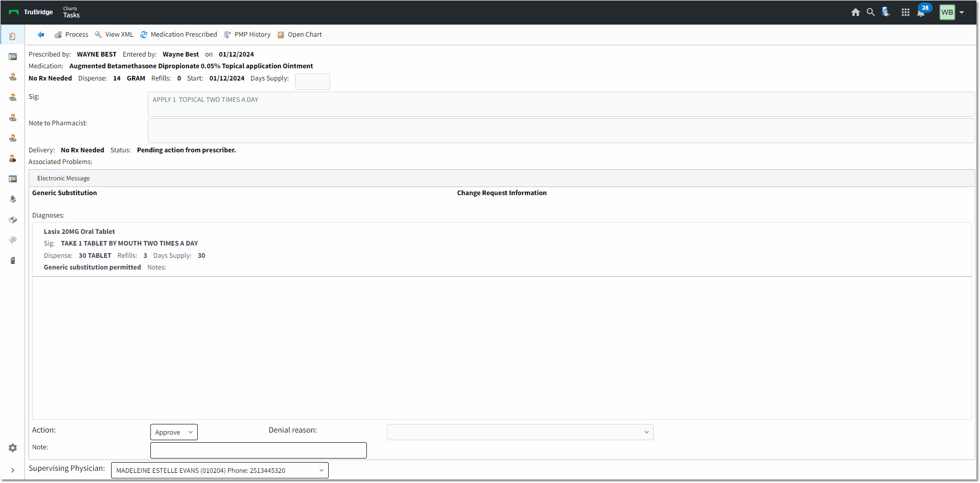
Task: Select the clipboard tasks sidebar icon
Action: click(13, 36)
